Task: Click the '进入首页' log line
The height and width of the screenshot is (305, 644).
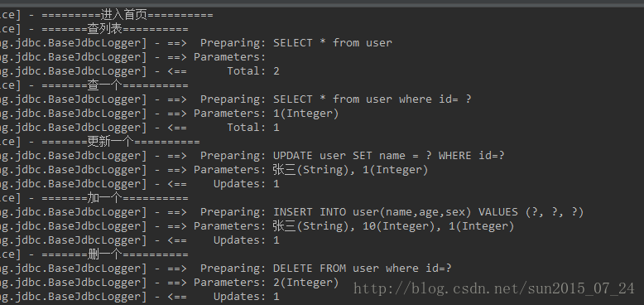Action: (107, 15)
